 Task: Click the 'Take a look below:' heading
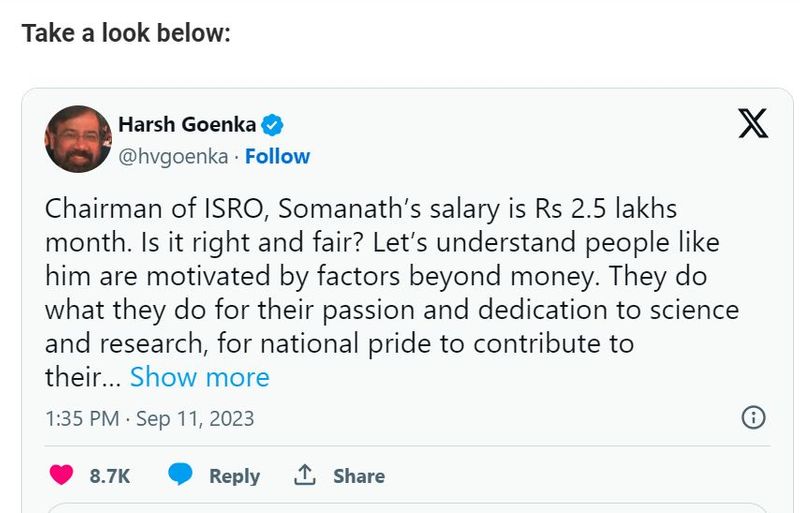click(x=126, y=33)
